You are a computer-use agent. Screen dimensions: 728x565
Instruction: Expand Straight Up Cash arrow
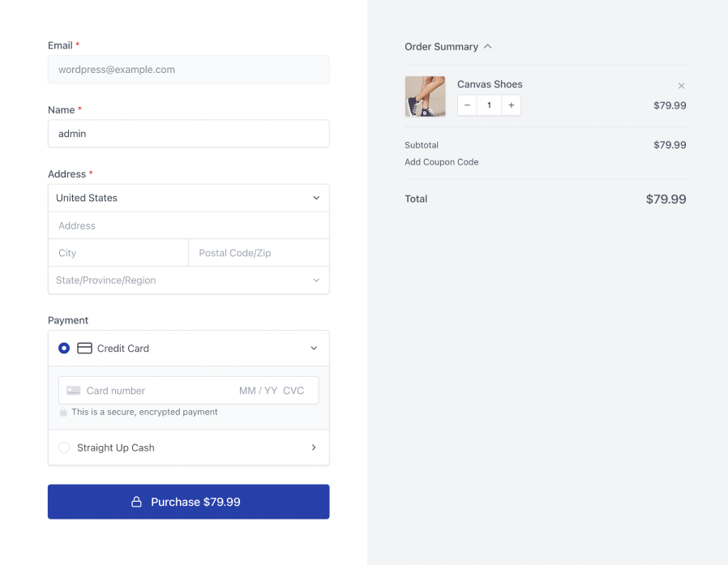pos(314,447)
